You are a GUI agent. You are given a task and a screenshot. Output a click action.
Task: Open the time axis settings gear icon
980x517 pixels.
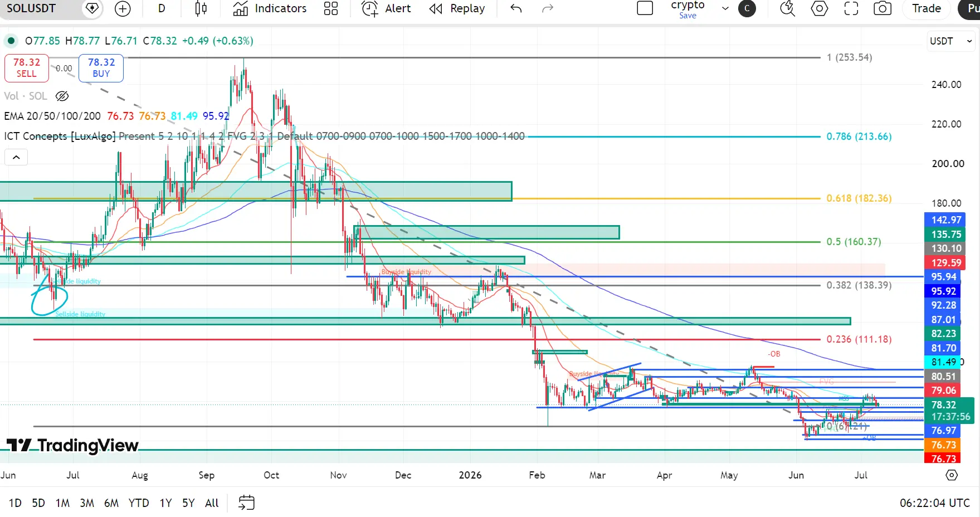[x=952, y=475]
